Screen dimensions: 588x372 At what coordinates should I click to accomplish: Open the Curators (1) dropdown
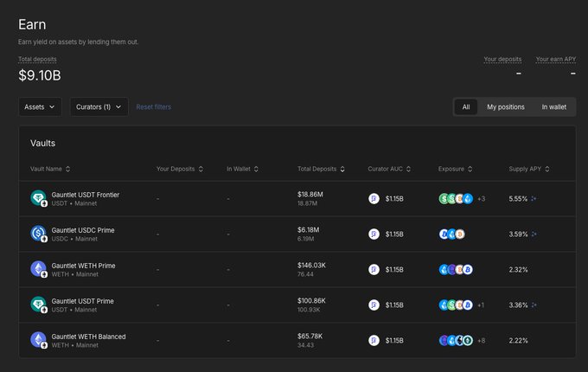pos(99,106)
